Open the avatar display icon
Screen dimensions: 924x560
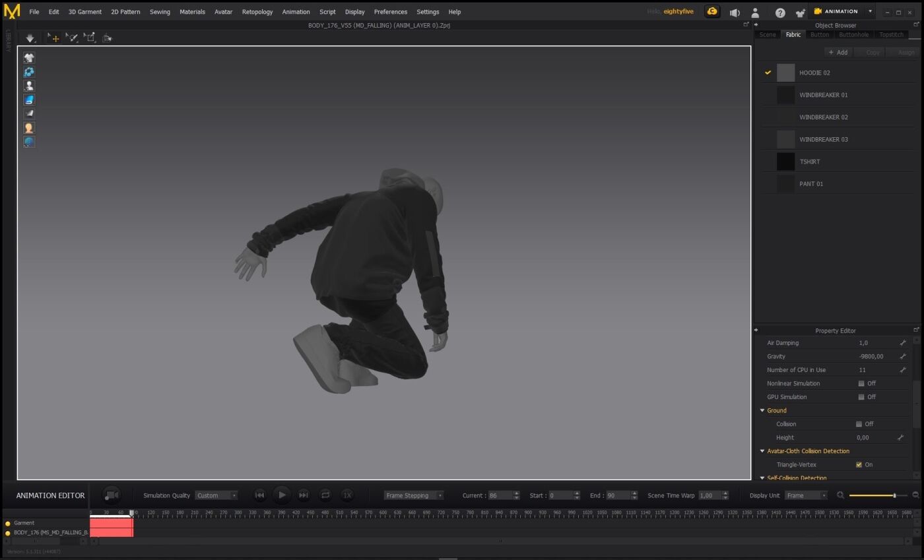29,86
